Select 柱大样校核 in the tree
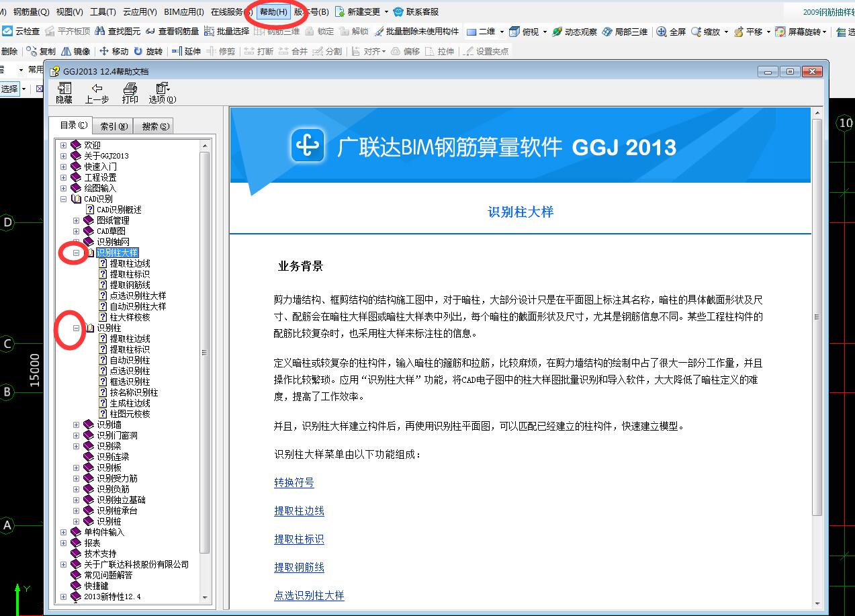 130,317
